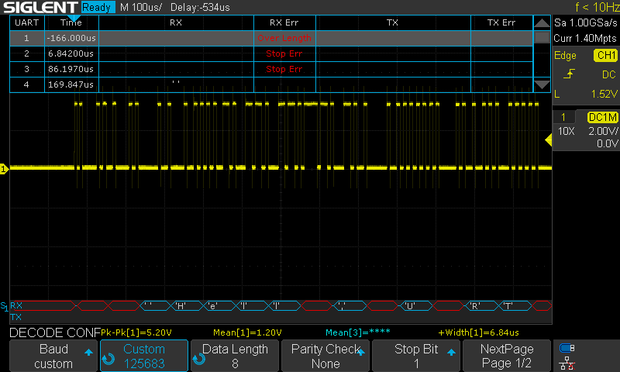Click the trigger position marker at top
This screenshot has height=372, width=620.
[x=74, y=18]
